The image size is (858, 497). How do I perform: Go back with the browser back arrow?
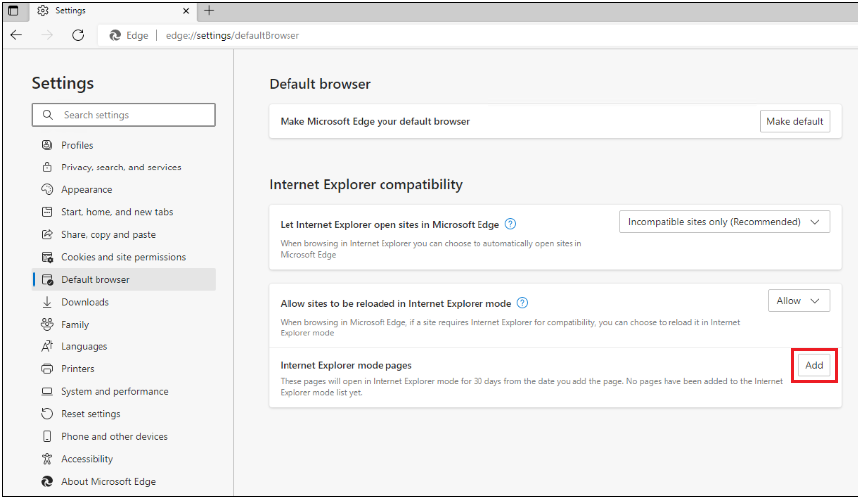click(x=16, y=35)
